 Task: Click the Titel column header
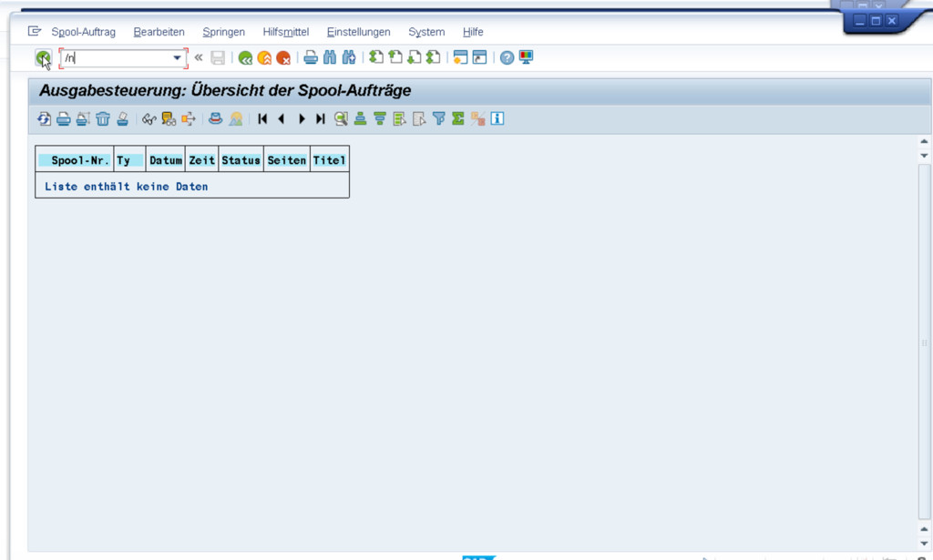(329, 160)
